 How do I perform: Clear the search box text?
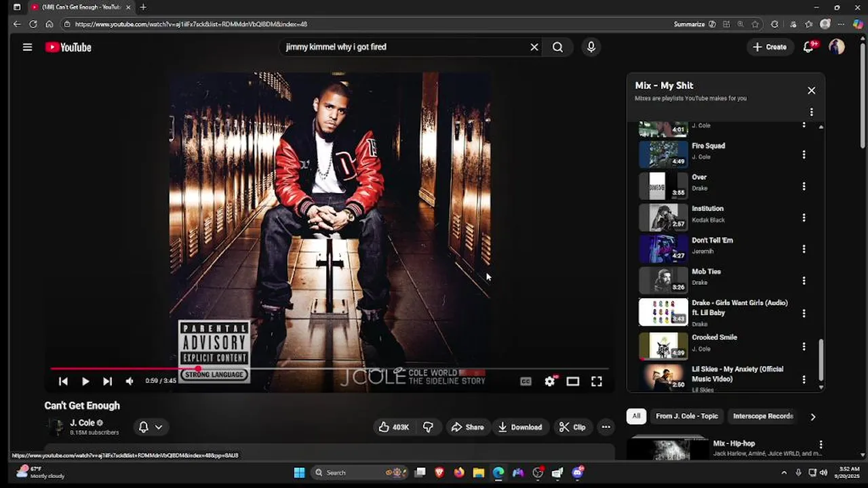click(x=534, y=47)
